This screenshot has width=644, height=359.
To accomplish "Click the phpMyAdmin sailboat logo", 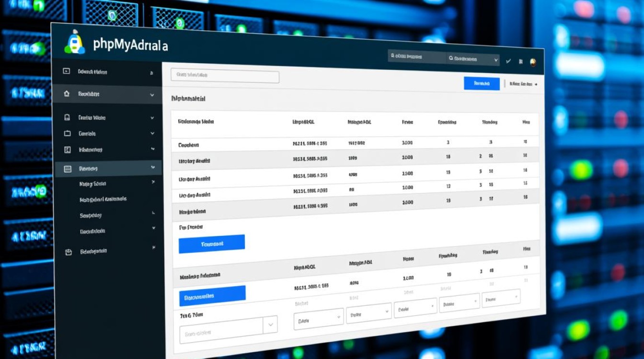I will tap(74, 44).
